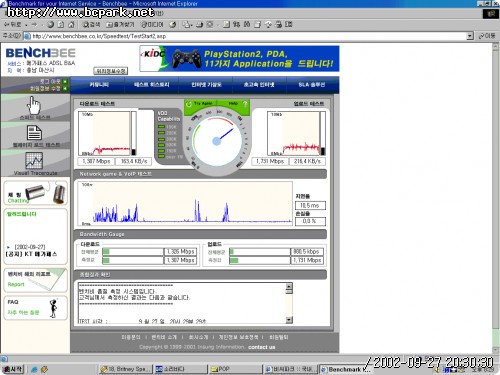Click the IE Favorites toolbar button
The image size is (500, 375).
click(x=120, y=24)
